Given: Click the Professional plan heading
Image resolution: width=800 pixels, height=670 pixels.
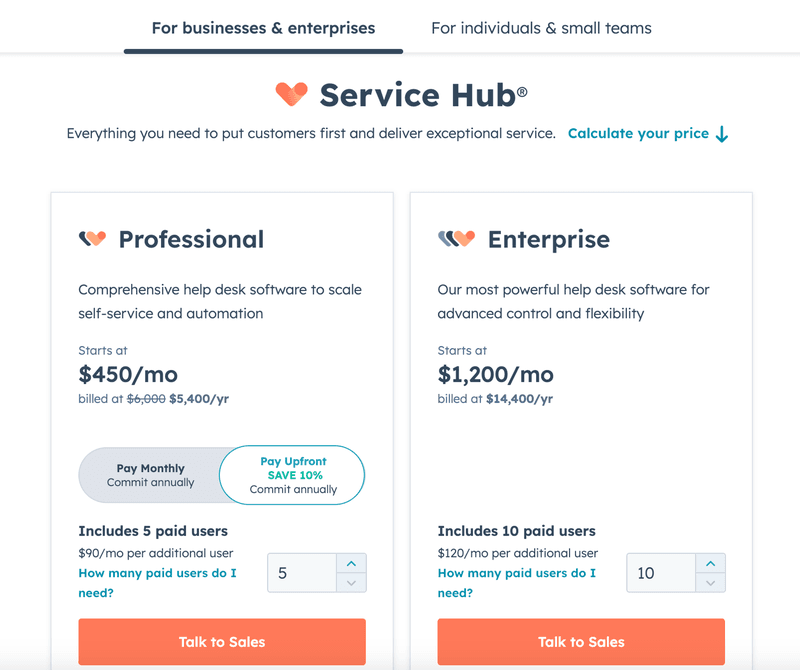Looking at the screenshot, I should point(191,240).
